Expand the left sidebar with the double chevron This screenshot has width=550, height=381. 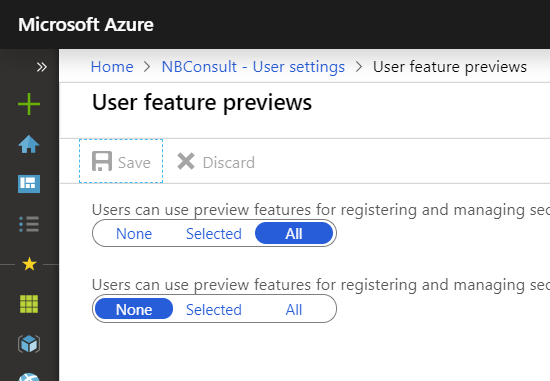pyautogui.click(x=41, y=67)
